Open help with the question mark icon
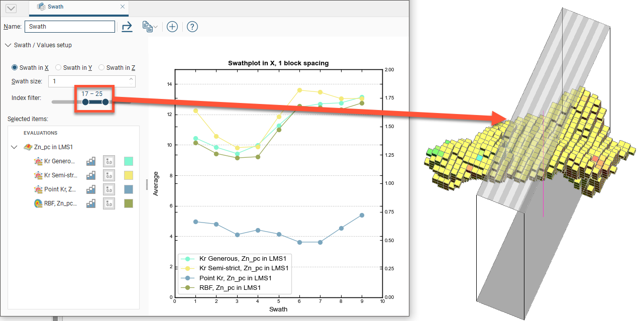 [192, 27]
